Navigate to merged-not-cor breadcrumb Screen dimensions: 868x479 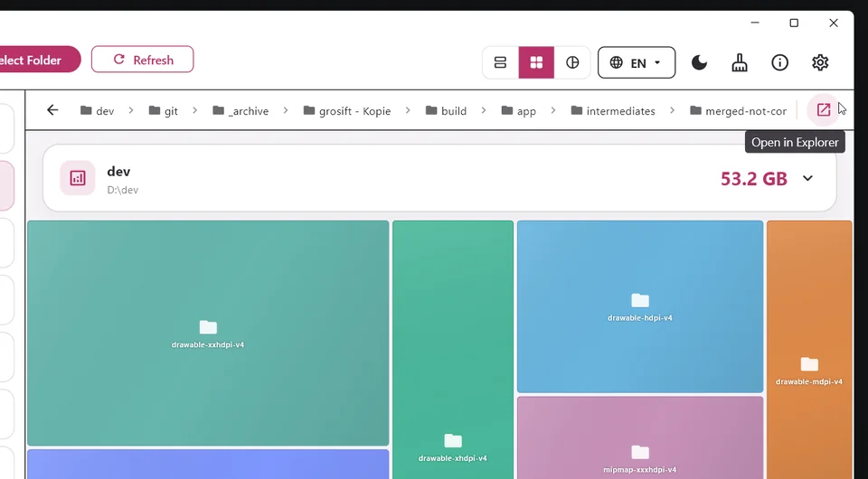[x=739, y=111]
